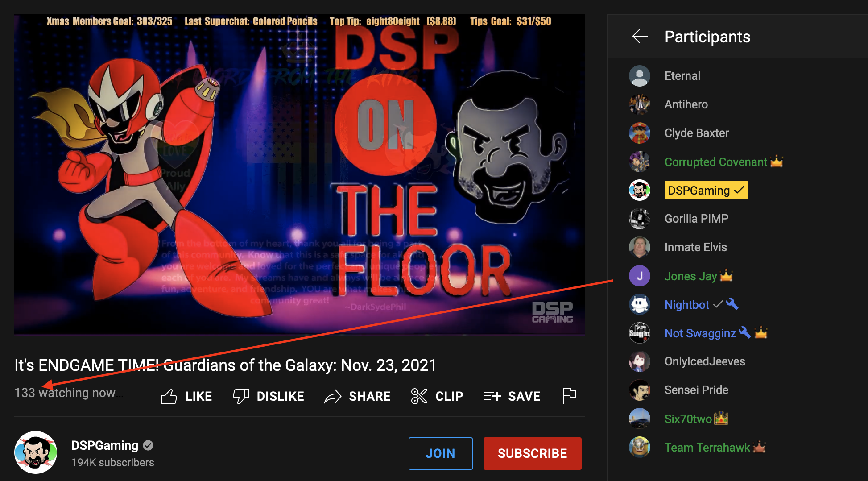Click Corrupted Covenant's avatar
Viewport: 868px width, 481px height.
(x=640, y=162)
